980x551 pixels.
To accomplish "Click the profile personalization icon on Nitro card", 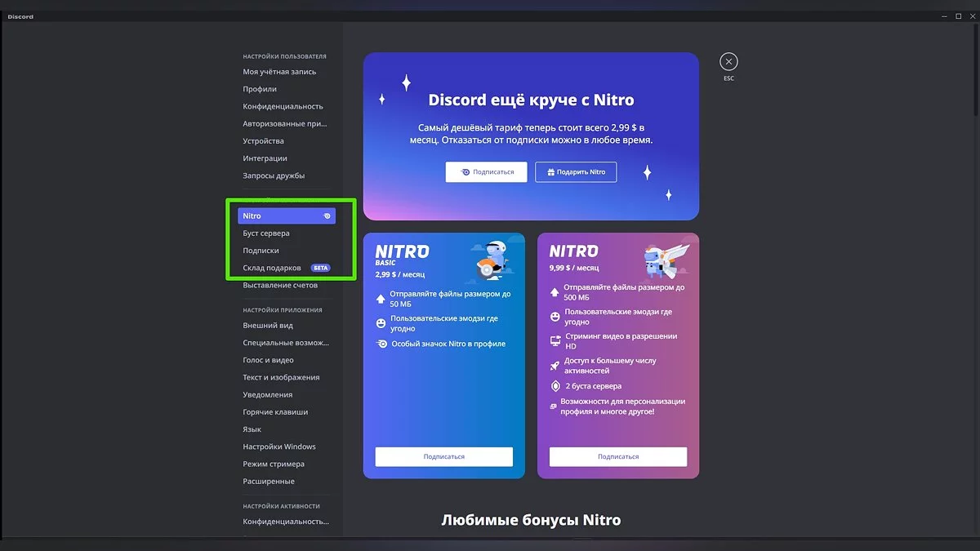I will [x=554, y=406].
